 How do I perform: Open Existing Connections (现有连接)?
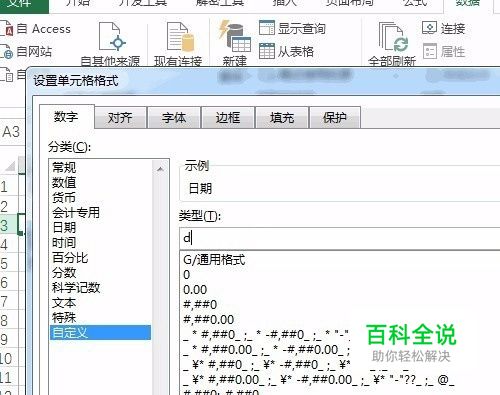178,43
